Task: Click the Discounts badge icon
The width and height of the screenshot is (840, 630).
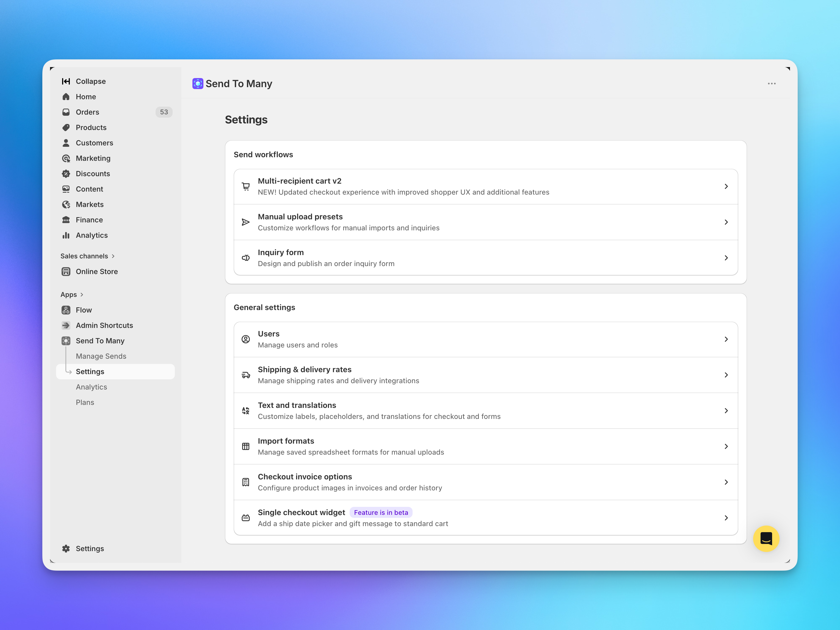Action: click(66, 173)
